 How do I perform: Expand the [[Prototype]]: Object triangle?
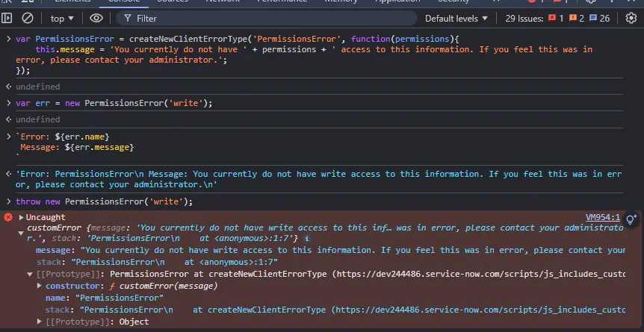pyautogui.click(x=40, y=322)
